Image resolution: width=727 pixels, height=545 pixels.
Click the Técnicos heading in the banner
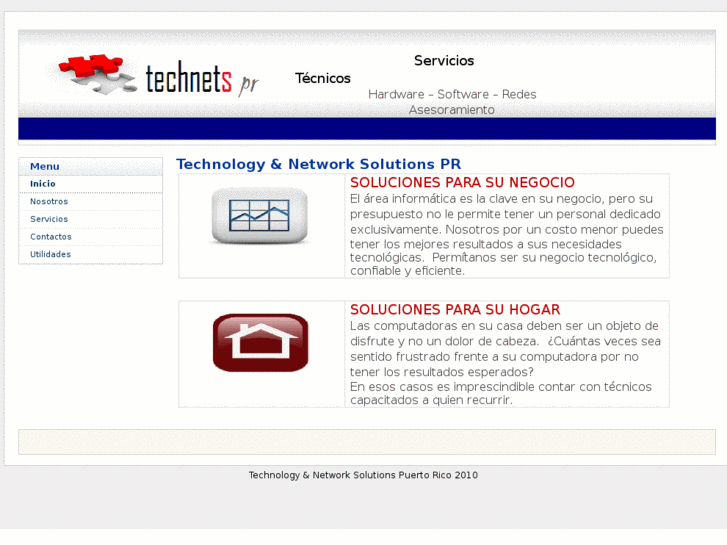click(323, 78)
